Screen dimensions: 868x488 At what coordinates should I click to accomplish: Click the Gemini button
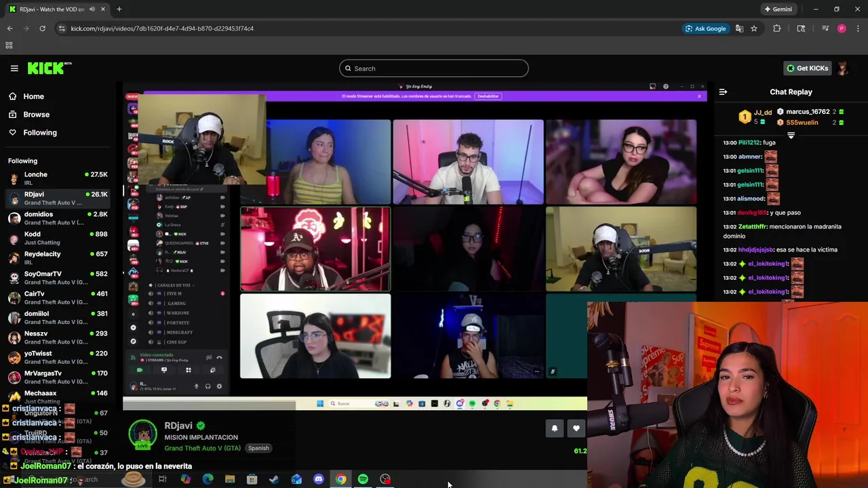(x=778, y=9)
